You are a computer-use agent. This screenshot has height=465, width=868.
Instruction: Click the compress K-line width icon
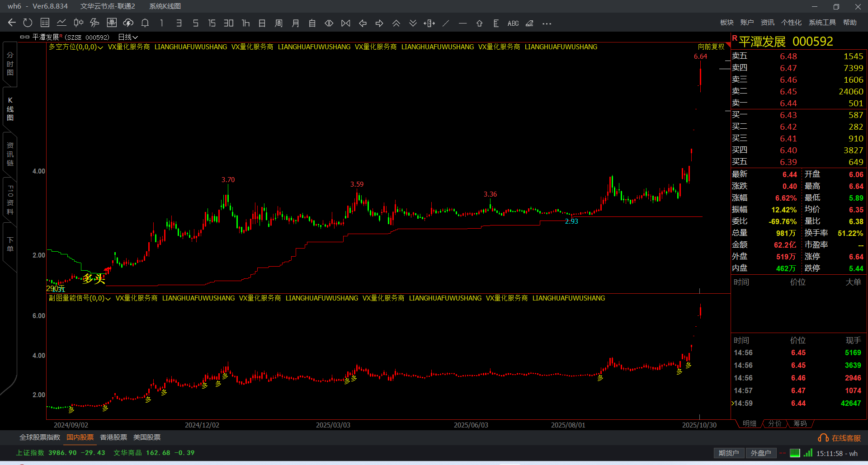point(346,23)
